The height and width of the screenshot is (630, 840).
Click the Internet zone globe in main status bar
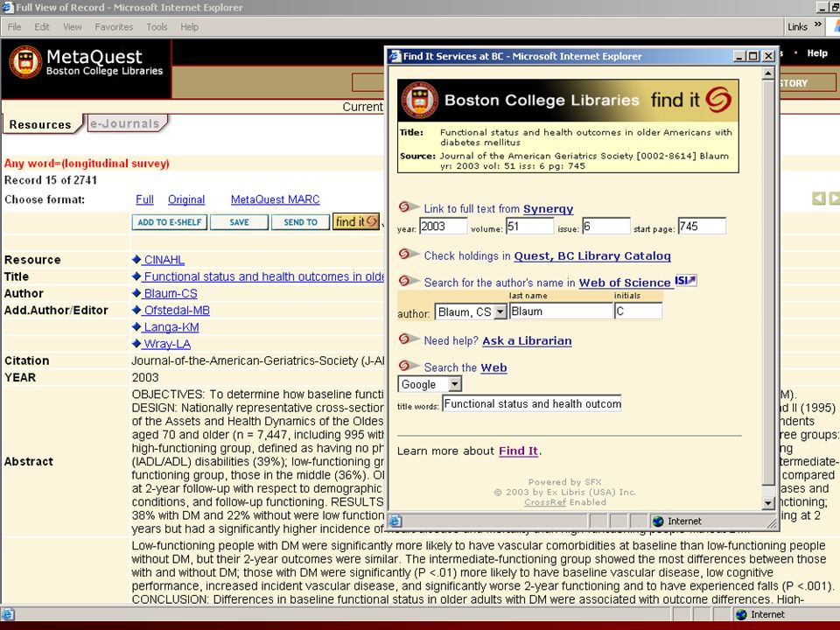[x=741, y=614]
